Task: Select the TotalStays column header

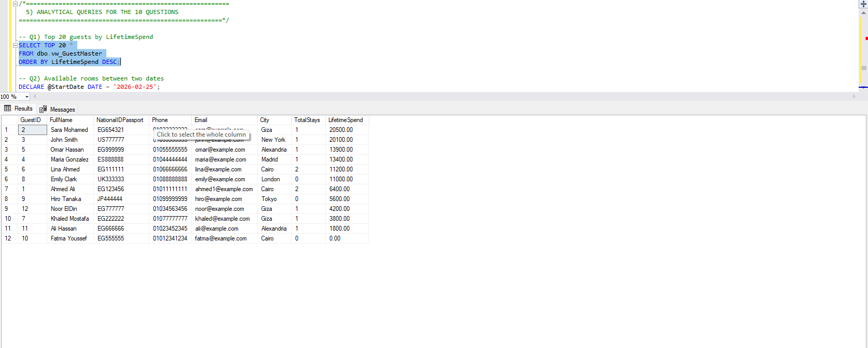Action: pos(308,120)
